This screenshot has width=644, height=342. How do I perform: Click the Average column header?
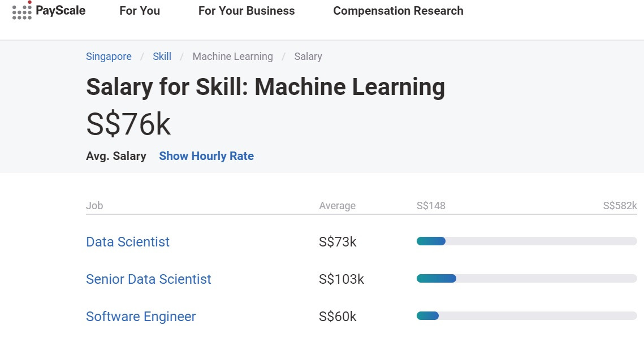[337, 206]
